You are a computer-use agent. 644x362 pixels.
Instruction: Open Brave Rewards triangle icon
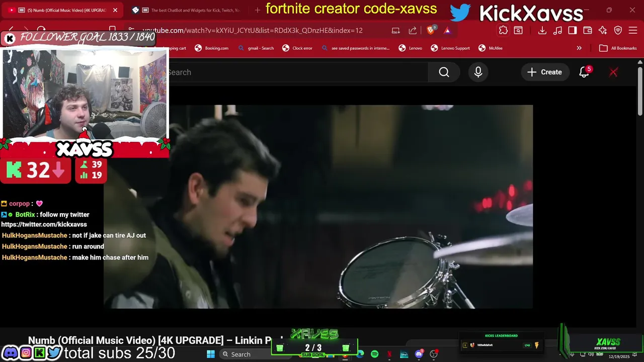tap(447, 30)
